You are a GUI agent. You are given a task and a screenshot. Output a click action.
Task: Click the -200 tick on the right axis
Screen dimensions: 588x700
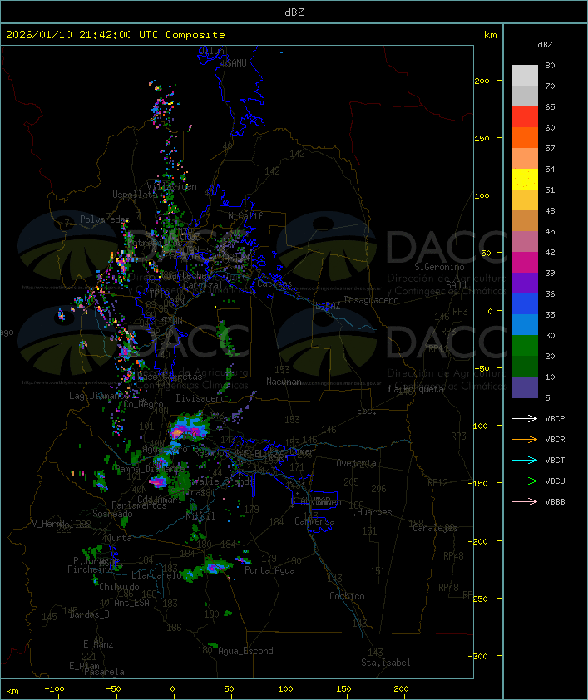coord(477,541)
